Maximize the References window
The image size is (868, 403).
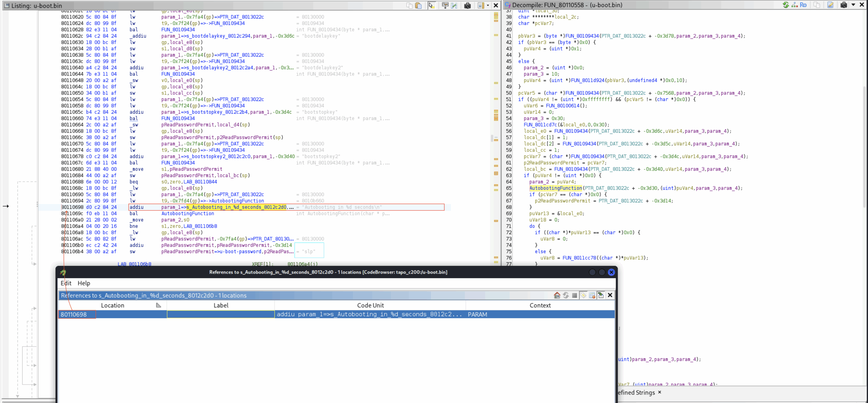[602, 272]
